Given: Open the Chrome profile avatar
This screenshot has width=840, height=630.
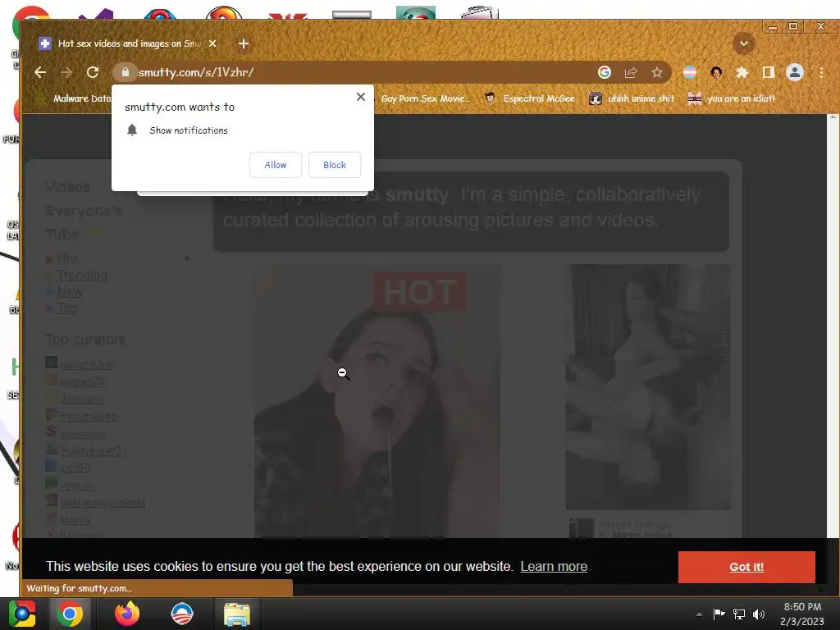Looking at the screenshot, I should coord(794,72).
